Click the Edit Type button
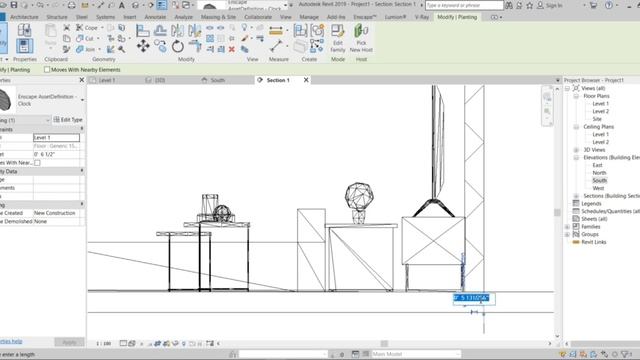 pyautogui.click(x=68, y=120)
